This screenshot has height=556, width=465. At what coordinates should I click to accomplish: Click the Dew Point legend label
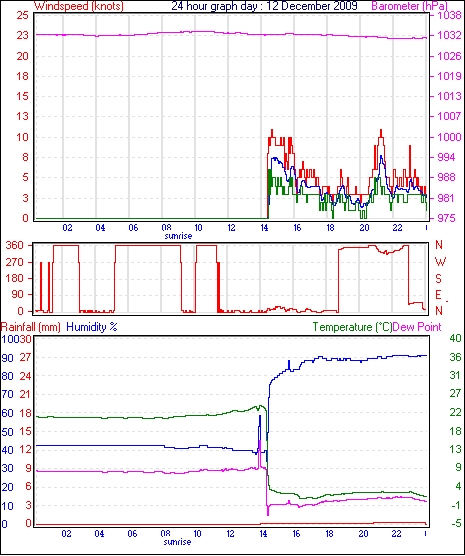coord(417,327)
